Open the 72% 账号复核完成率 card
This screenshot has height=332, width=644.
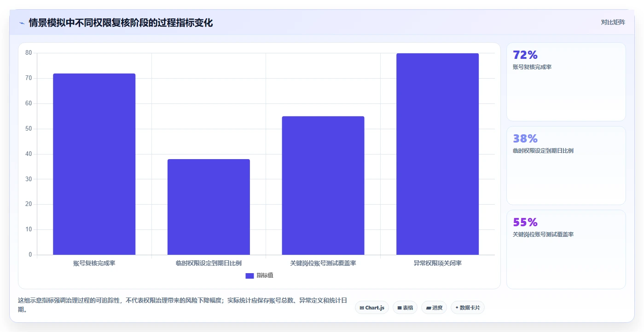(566, 82)
